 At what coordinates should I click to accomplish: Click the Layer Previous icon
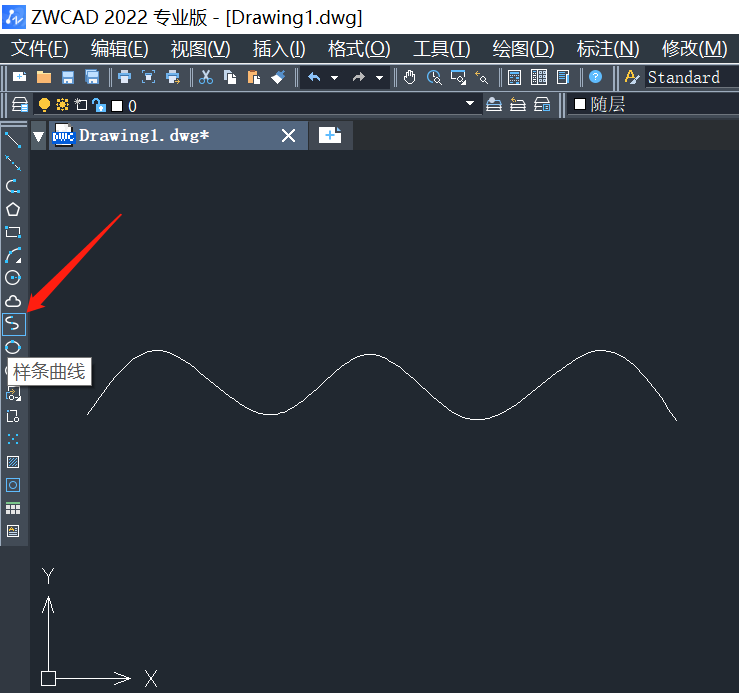[x=517, y=104]
